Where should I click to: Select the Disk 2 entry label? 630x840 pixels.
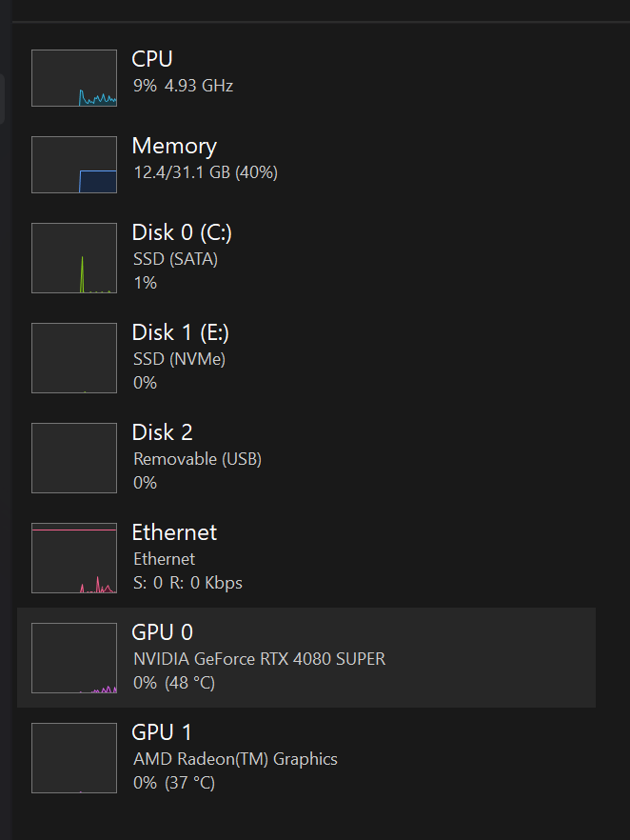162,432
